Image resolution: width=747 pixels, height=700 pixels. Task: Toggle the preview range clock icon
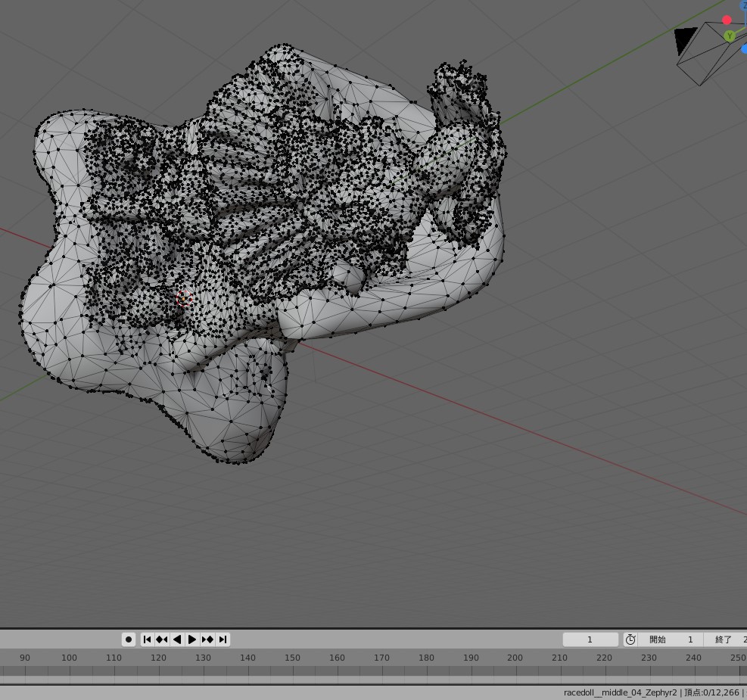pos(630,639)
